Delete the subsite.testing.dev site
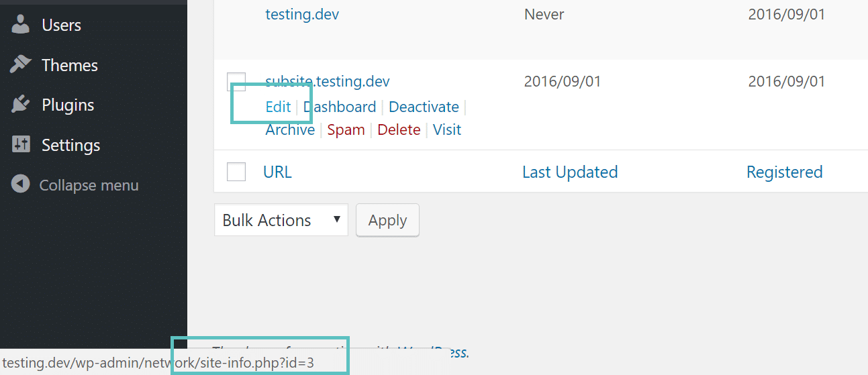Screen dimensions: 868x375 click(x=399, y=129)
